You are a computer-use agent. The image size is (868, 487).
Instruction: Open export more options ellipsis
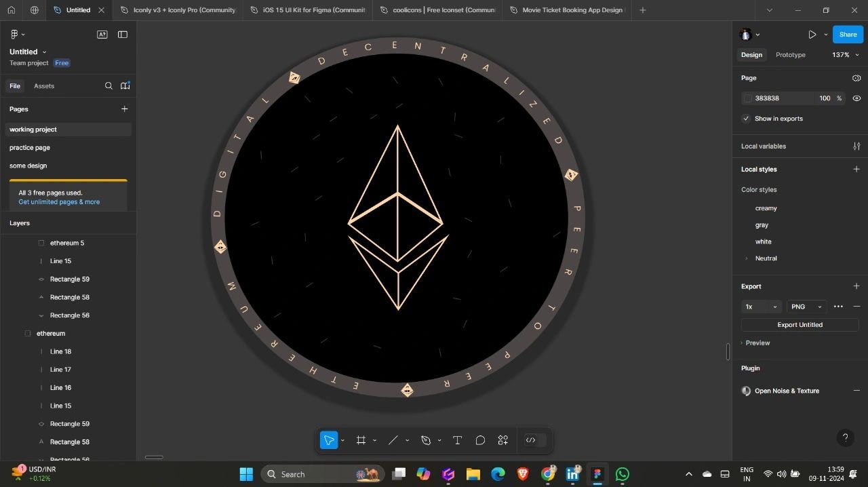click(x=838, y=307)
